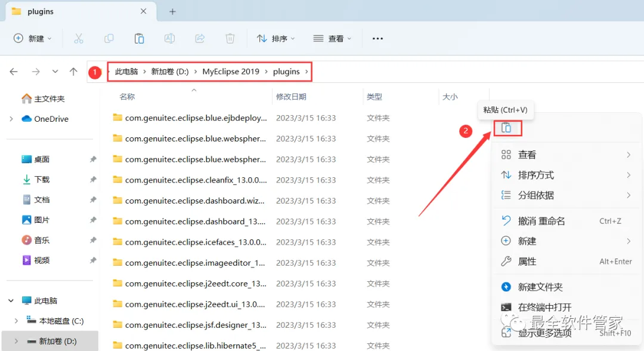Click the Share icon in toolbar
The width and height of the screenshot is (644, 351).
[200, 39]
